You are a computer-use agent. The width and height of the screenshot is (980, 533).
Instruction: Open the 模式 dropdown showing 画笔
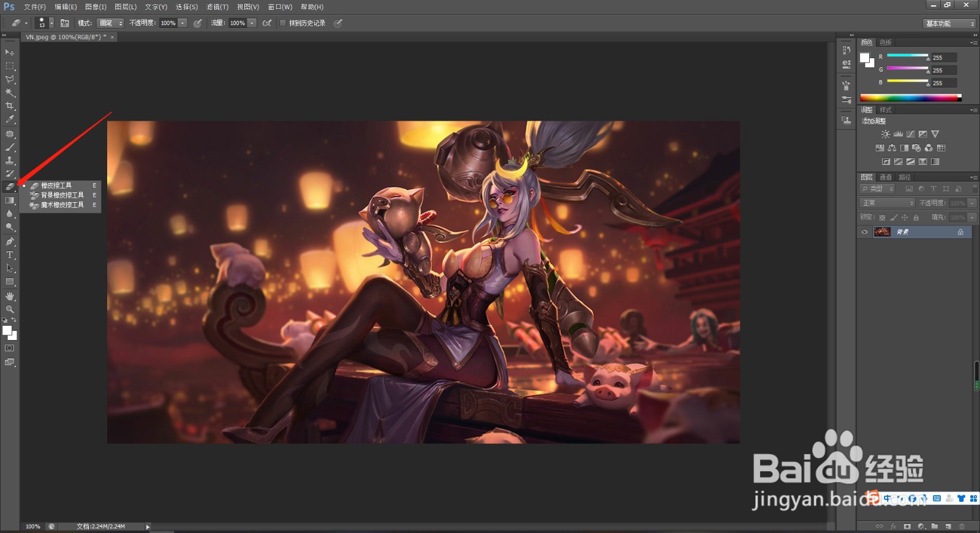tap(110, 23)
